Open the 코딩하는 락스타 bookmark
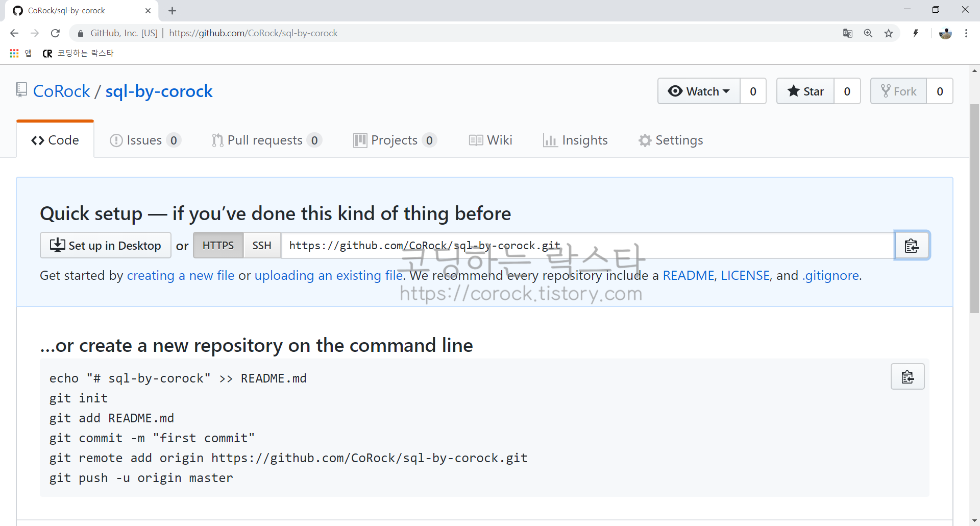Image resolution: width=980 pixels, height=526 pixels. (79, 53)
